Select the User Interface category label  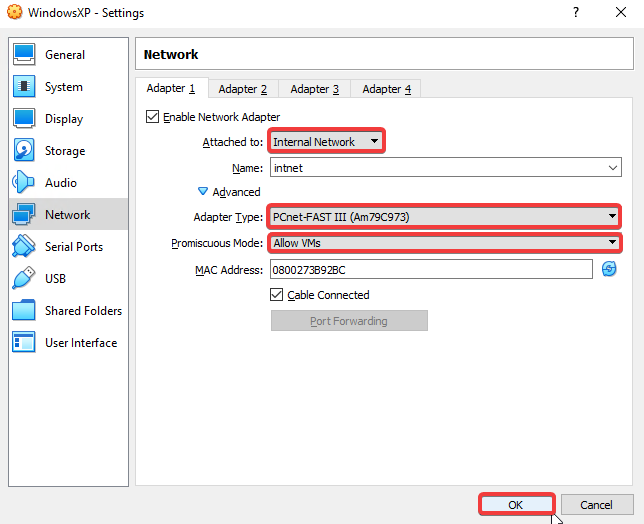(x=81, y=342)
